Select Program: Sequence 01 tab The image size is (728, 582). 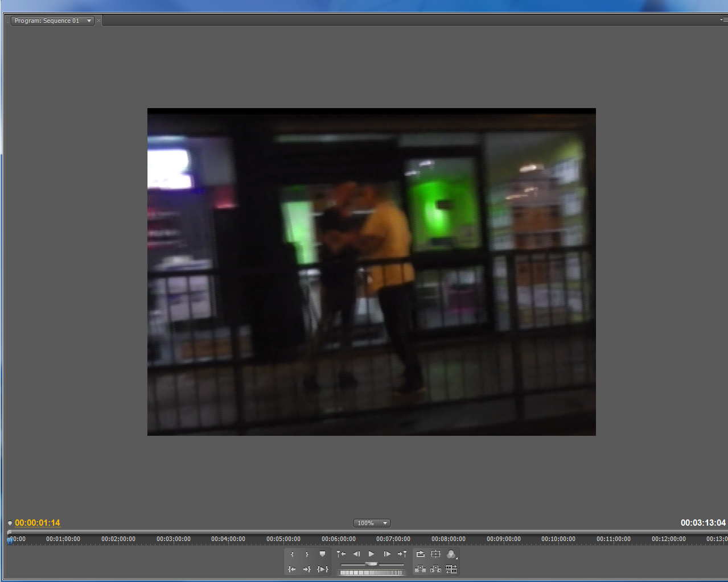point(47,20)
